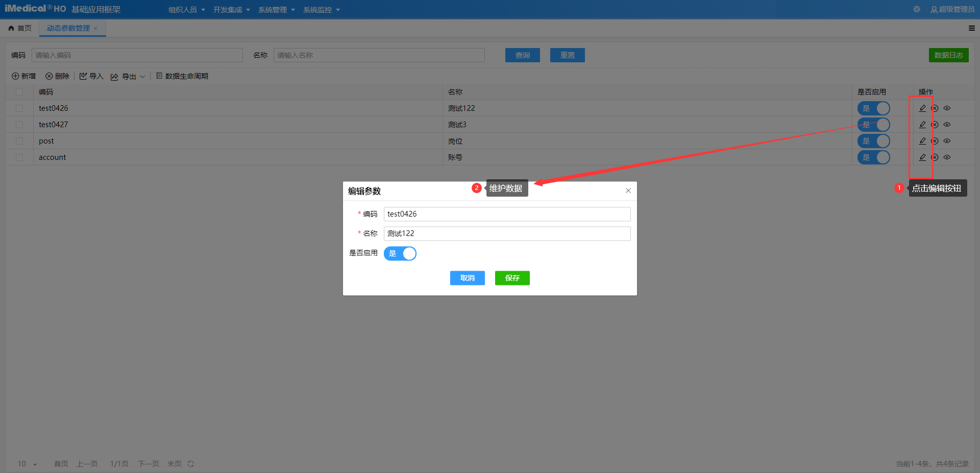Click the 重置 reset button

click(568, 55)
